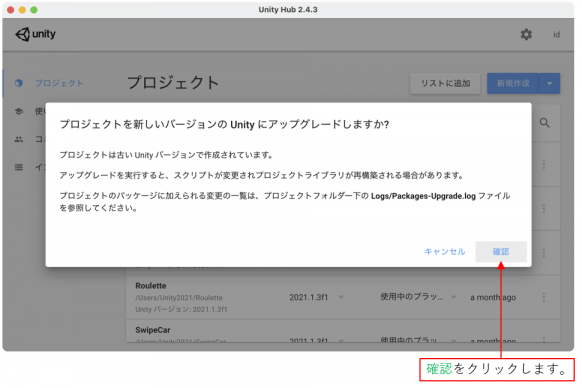Open the account 'id' menu
582x388 pixels.
pos(556,35)
